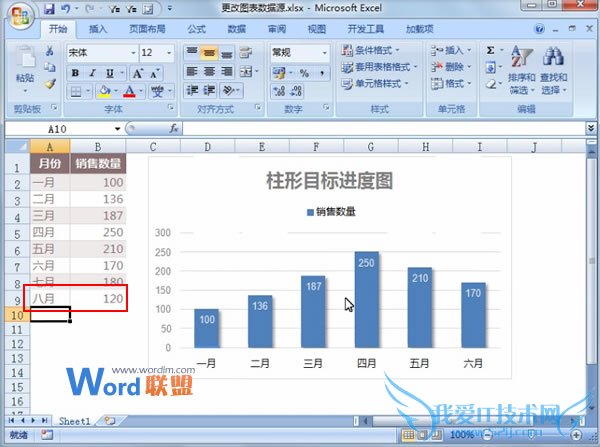Apply the yellow fill color
Image resolution: width=600 pixels, height=447 pixels.
[104, 91]
